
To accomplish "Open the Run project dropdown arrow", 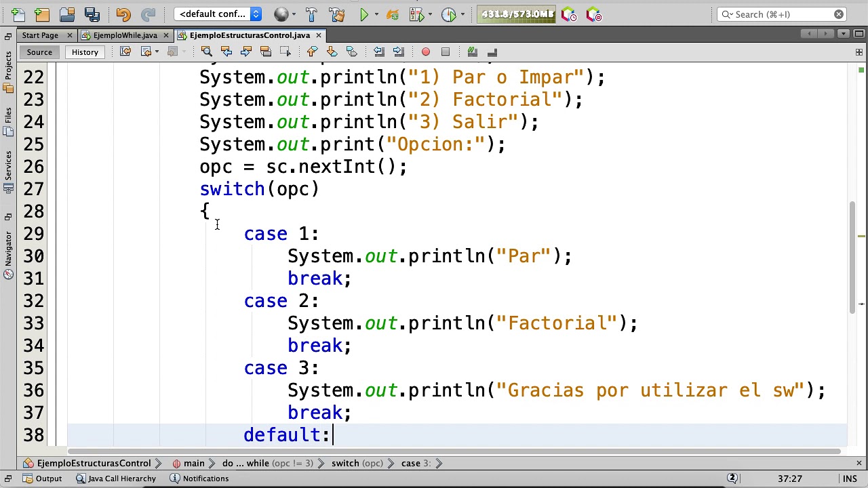I will pos(376,15).
